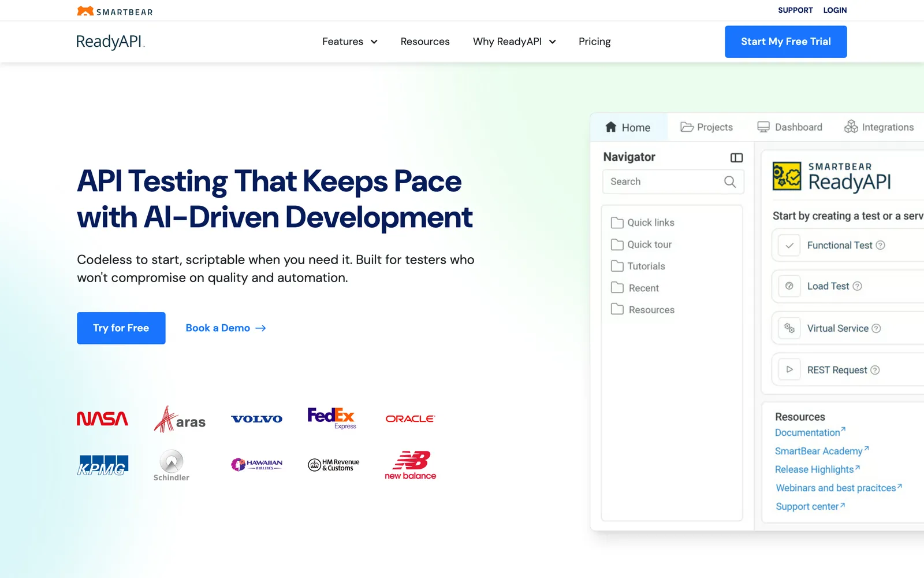
Task: Click the NASA logo
Action: 102,418
